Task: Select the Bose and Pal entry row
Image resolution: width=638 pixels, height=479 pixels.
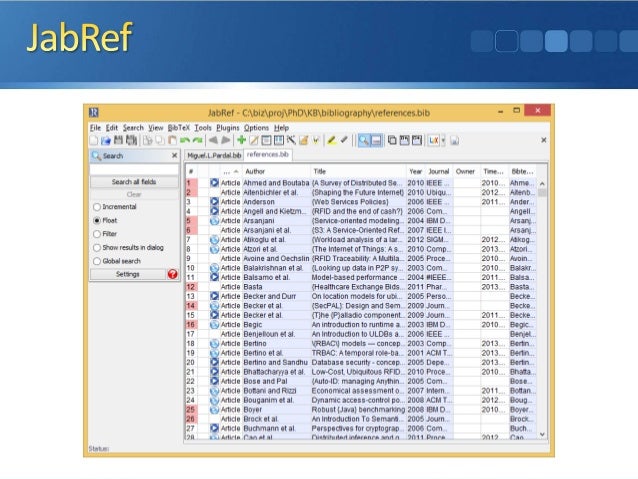Action: pos(361,381)
